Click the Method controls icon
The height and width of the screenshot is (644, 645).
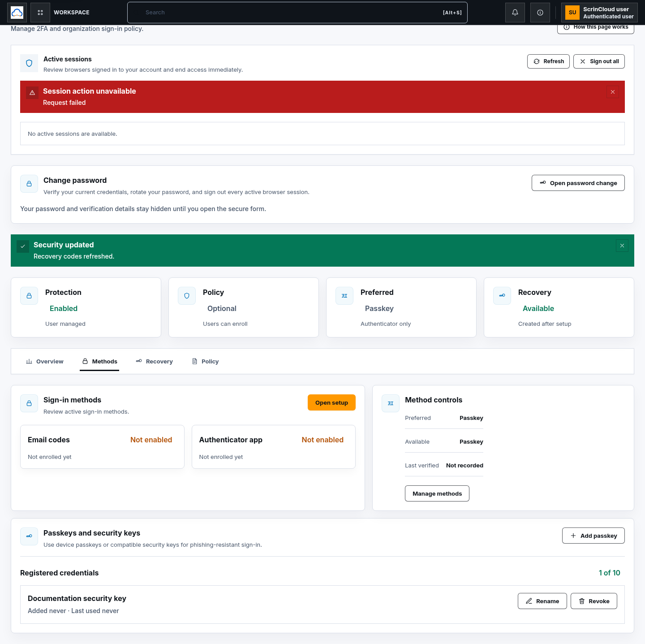click(391, 403)
